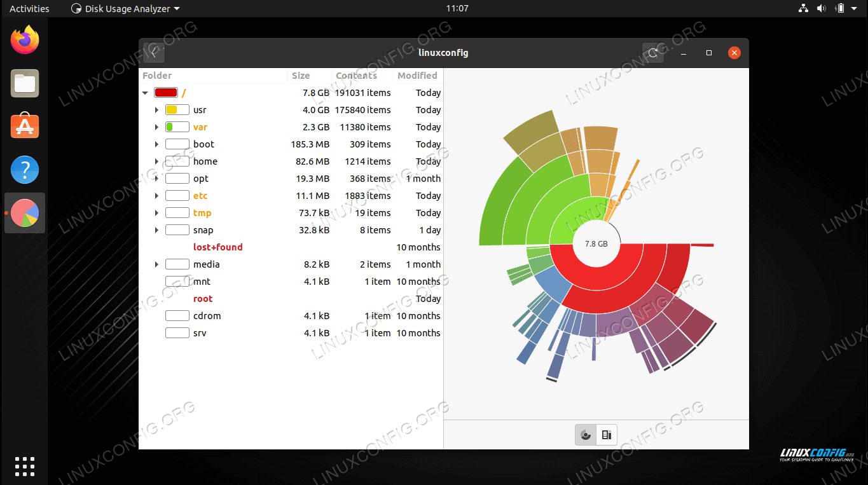Select the lost+found row
868x485 pixels.
tap(291, 247)
